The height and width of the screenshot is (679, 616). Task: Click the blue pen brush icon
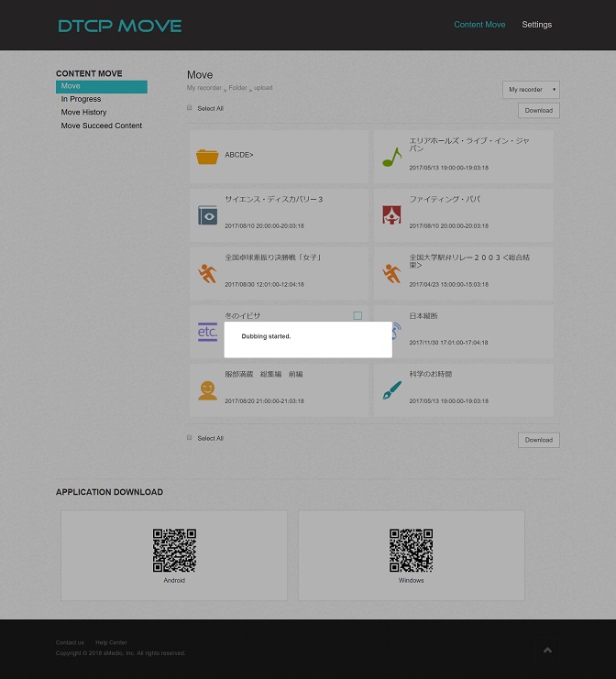point(391,390)
